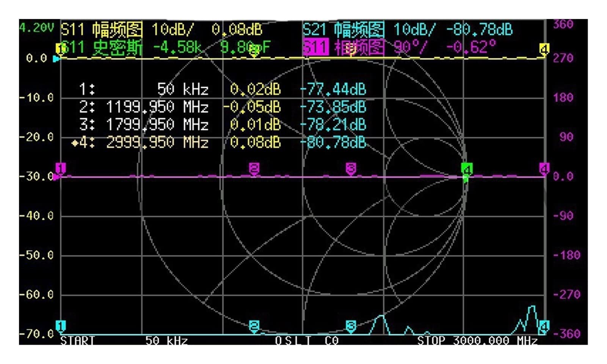Tap marker 1's 0.02dB value
The height and width of the screenshot is (364, 607).
(x=255, y=89)
